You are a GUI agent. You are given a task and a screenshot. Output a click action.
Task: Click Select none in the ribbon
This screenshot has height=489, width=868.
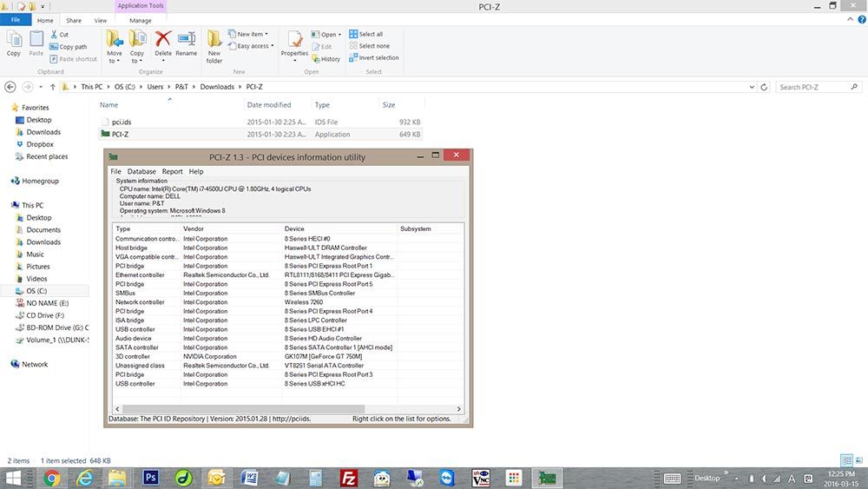(369, 46)
